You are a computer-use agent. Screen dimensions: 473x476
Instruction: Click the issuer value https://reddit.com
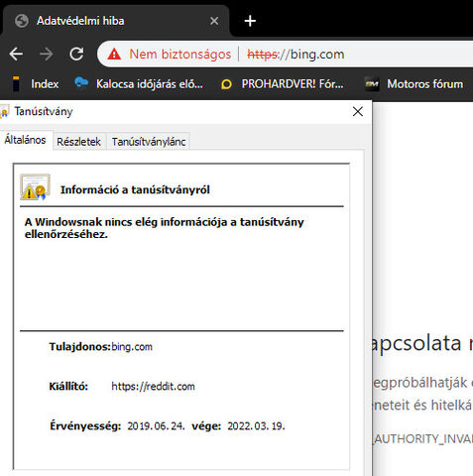153,386
